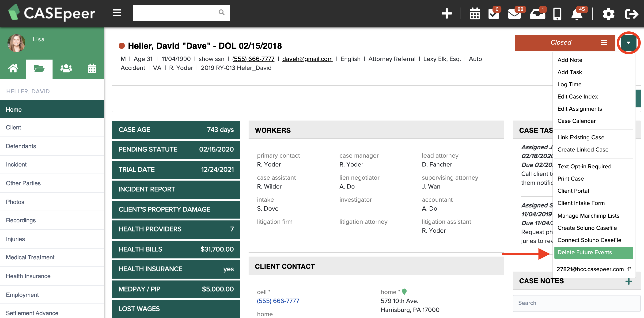Click the Trial Date tile
644x318 pixels.
pos(176,170)
